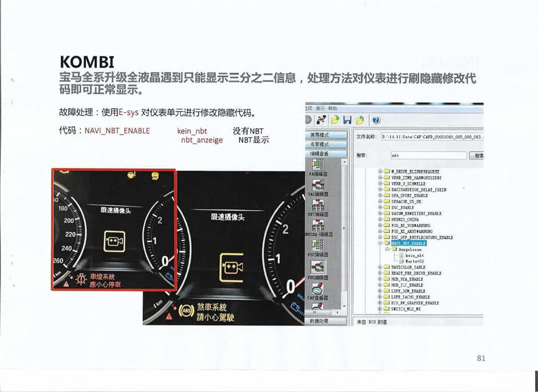Select the NAVICOLOR_TABLE tree row

tap(408, 267)
